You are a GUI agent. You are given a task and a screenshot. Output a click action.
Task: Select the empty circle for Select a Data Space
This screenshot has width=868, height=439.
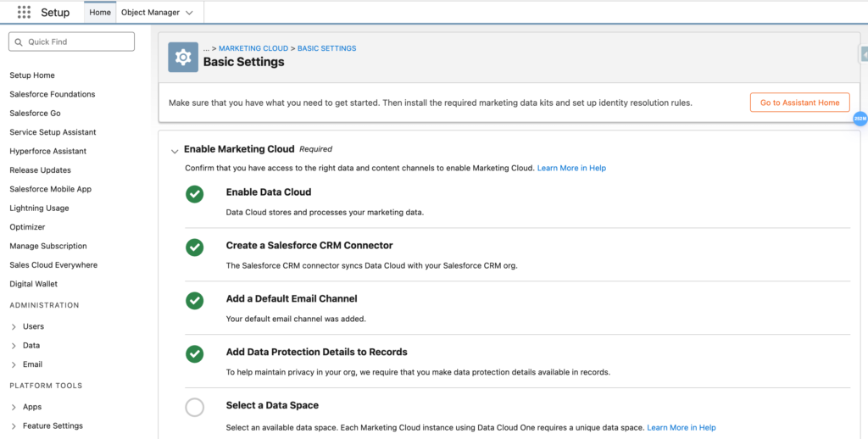click(x=195, y=408)
